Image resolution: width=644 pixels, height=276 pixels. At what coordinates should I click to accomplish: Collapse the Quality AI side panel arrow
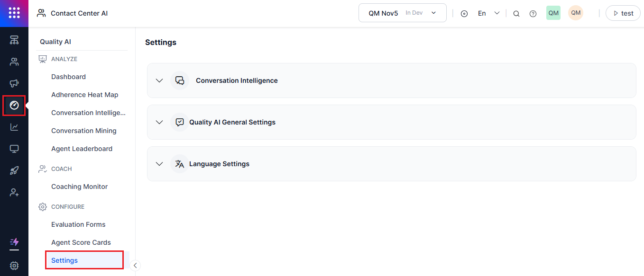[x=135, y=266]
